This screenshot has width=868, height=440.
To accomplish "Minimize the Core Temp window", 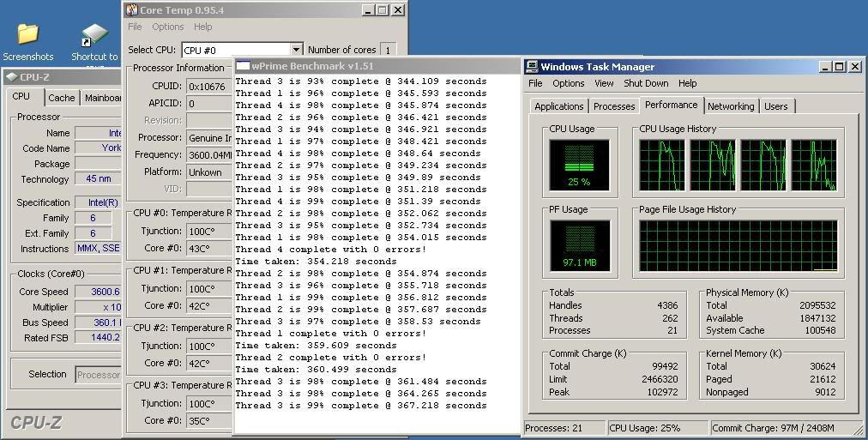I will 369,10.
